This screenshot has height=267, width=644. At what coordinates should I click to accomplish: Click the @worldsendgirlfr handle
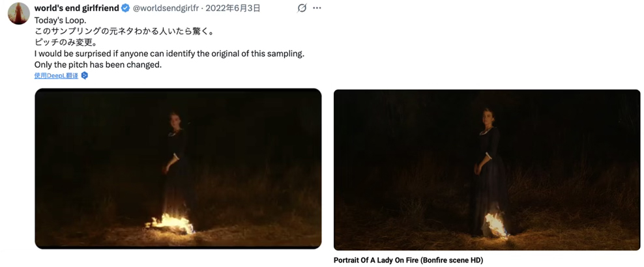tap(167, 8)
